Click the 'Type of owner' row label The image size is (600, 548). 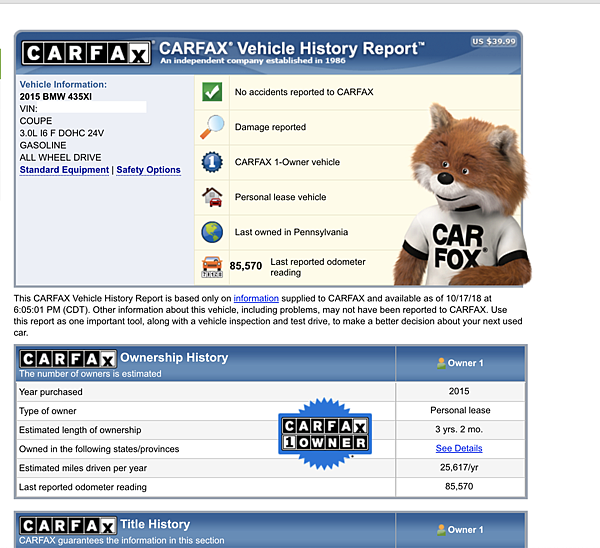click(x=47, y=411)
